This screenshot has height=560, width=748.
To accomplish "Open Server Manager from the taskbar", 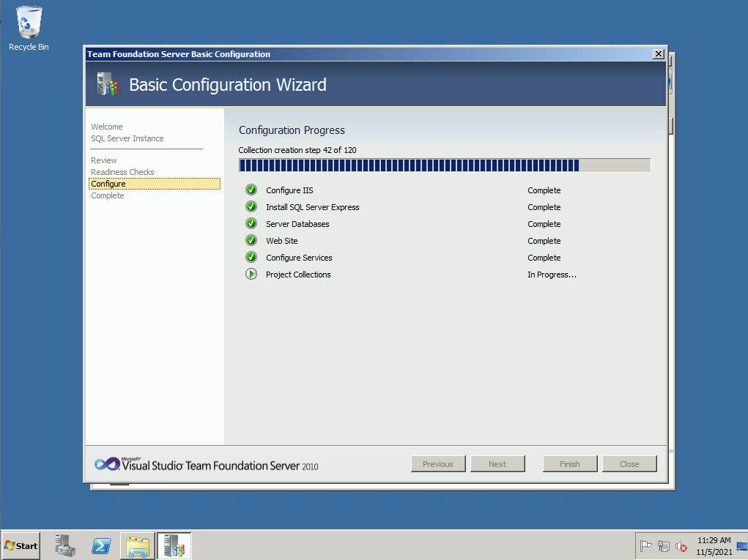I will (65, 545).
